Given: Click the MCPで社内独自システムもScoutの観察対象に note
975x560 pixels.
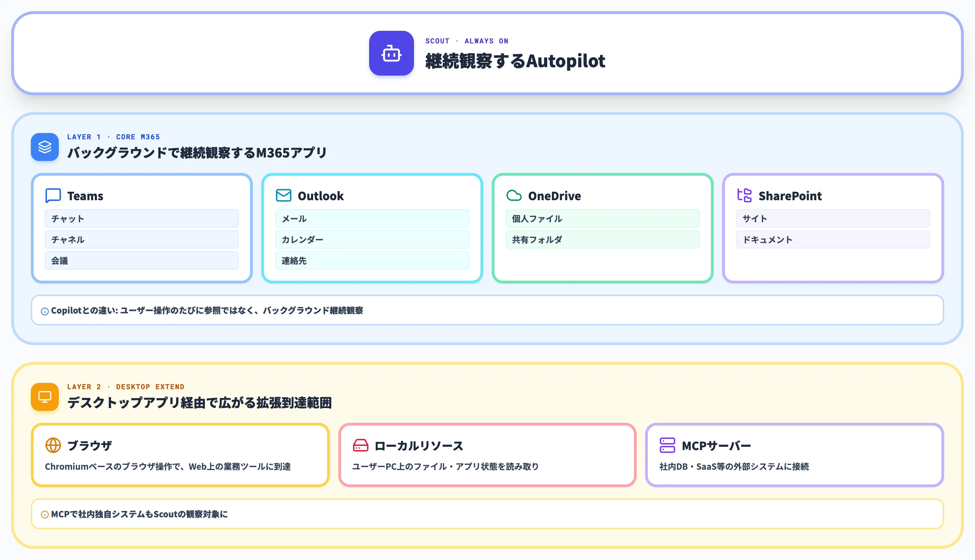Looking at the screenshot, I should [139, 514].
